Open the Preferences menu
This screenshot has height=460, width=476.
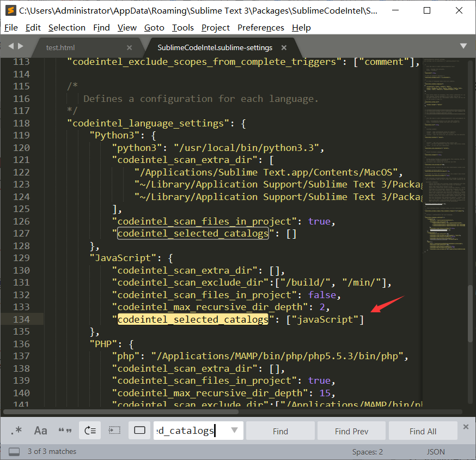(x=261, y=28)
